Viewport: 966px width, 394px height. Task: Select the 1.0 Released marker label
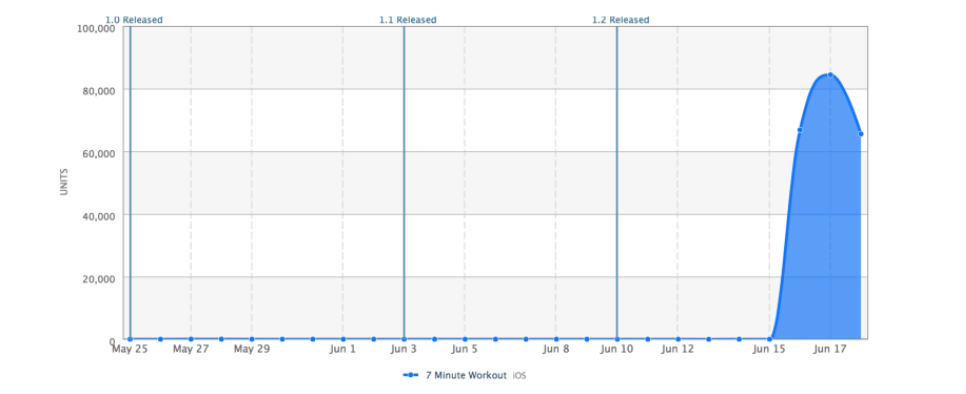[134, 20]
